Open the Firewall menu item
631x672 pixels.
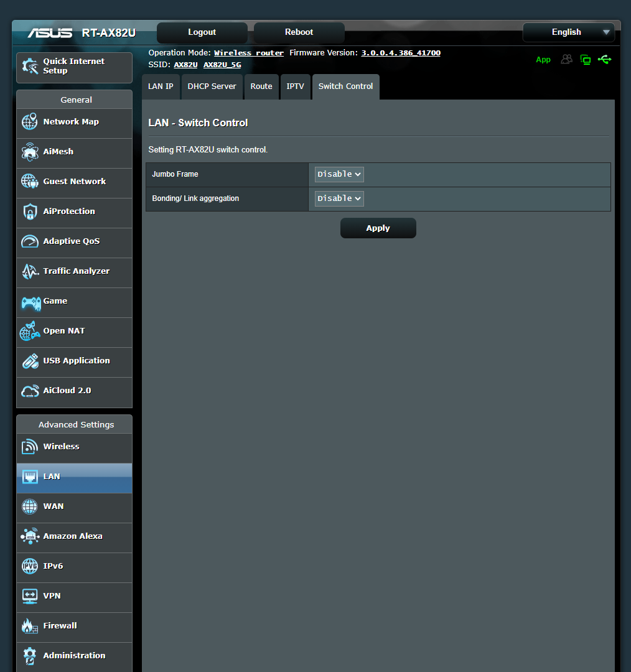click(74, 627)
